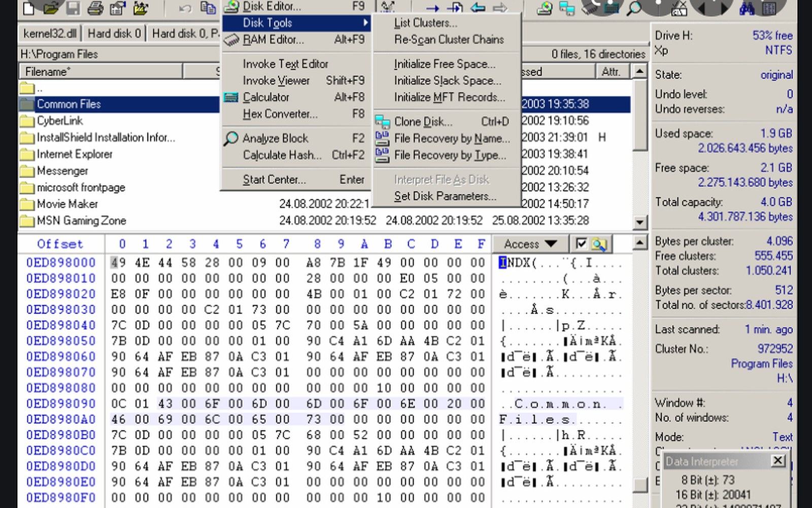This screenshot has width=812, height=508.
Task: Click the Movie Maker folder icon
Action: (x=26, y=204)
